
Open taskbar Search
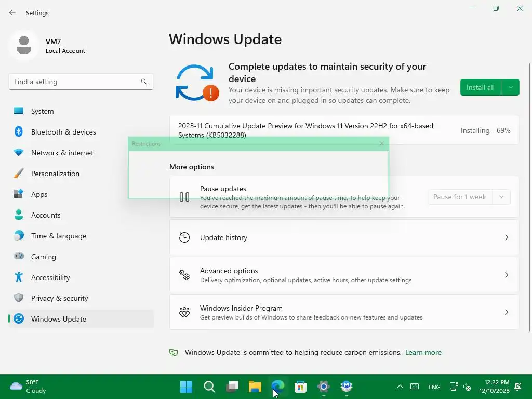click(x=209, y=387)
